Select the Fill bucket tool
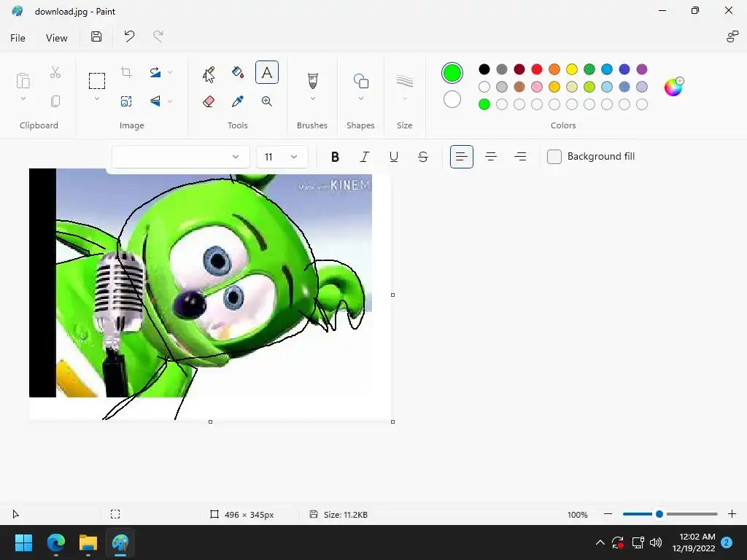Image resolution: width=747 pixels, height=560 pixels. point(238,72)
